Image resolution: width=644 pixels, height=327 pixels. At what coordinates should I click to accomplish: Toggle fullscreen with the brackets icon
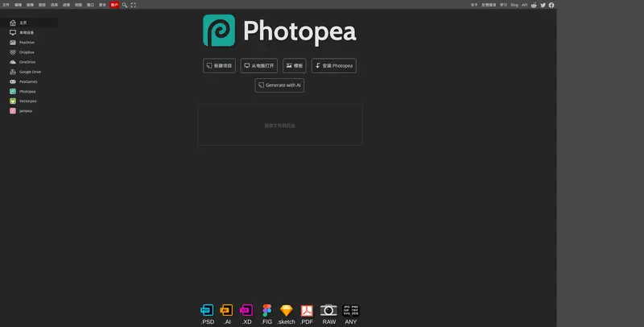pos(133,5)
